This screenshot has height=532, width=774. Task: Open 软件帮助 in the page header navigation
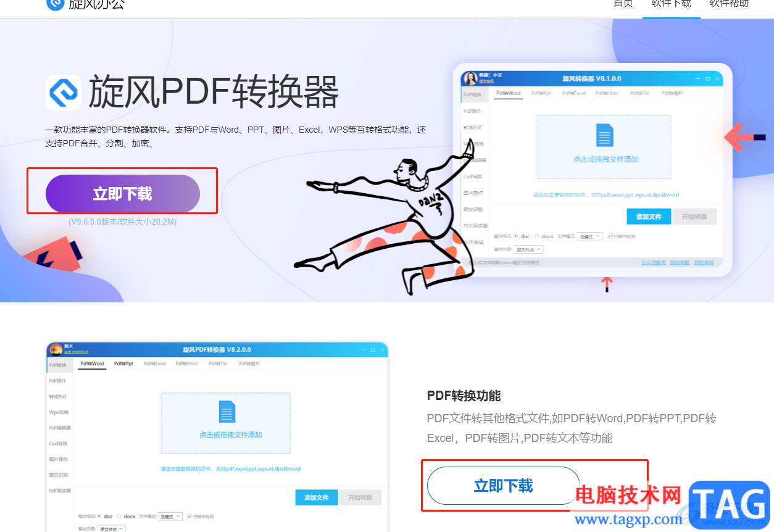click(730, 4)
